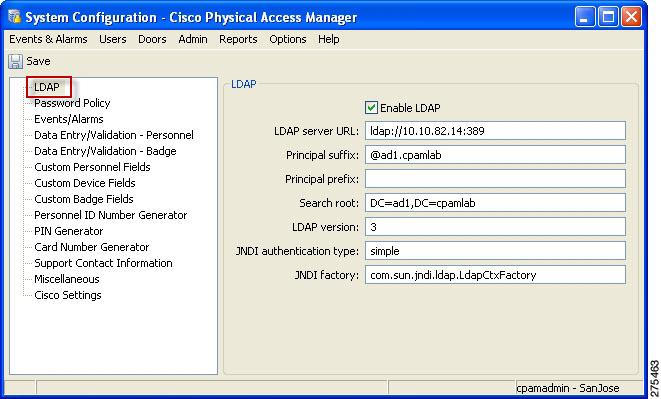
Task: Close the System Configuration window
Action: tap(631, 17)
